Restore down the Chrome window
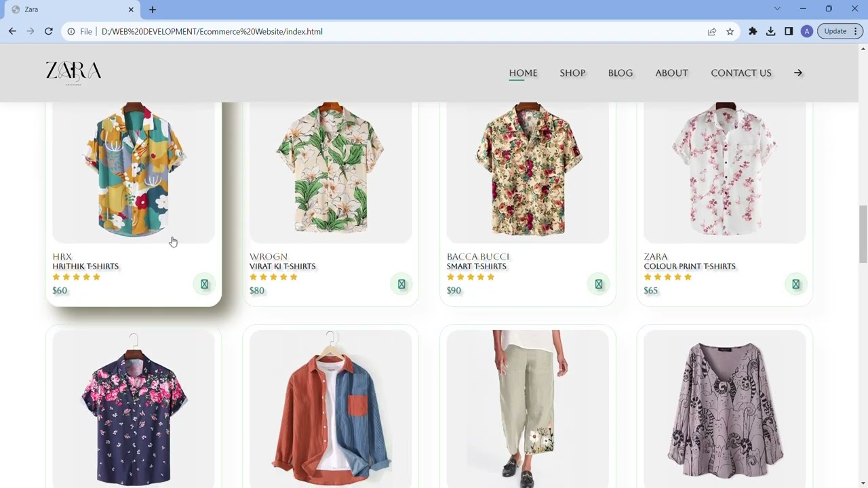The height and width of the screenshot is (488, 868). (x=829, y=9)
